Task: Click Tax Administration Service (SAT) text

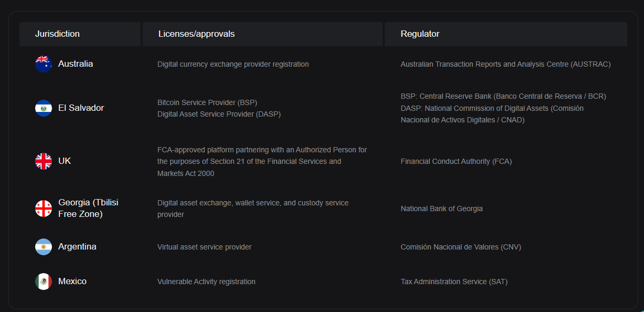Action: pos(454,282)
